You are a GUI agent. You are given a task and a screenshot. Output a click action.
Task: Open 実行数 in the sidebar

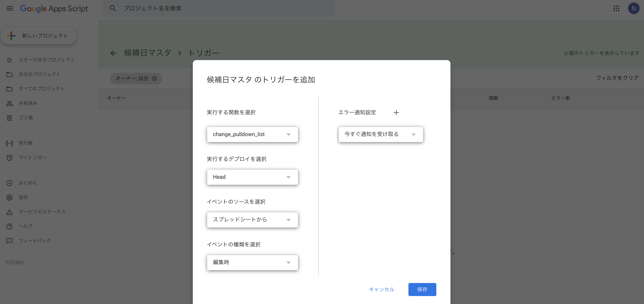pos(26,143)
